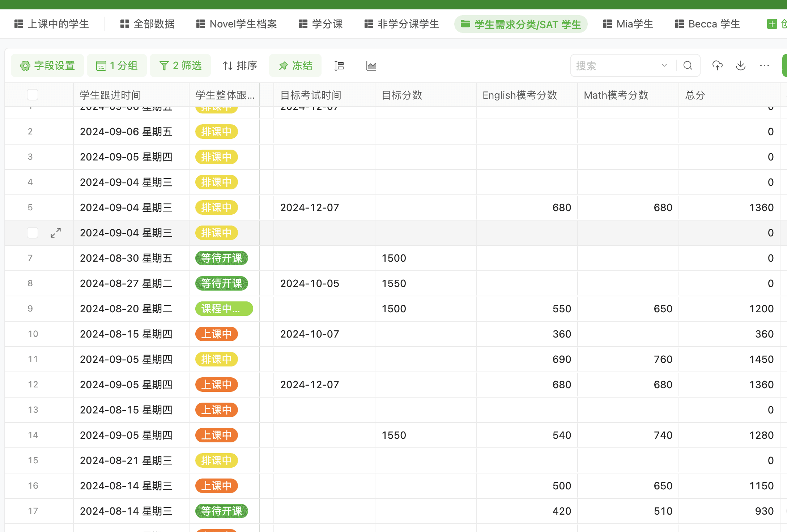Open the 1 分组 grouping options
787x532 pixels.
pyautogui.click(x=117, y=65)
